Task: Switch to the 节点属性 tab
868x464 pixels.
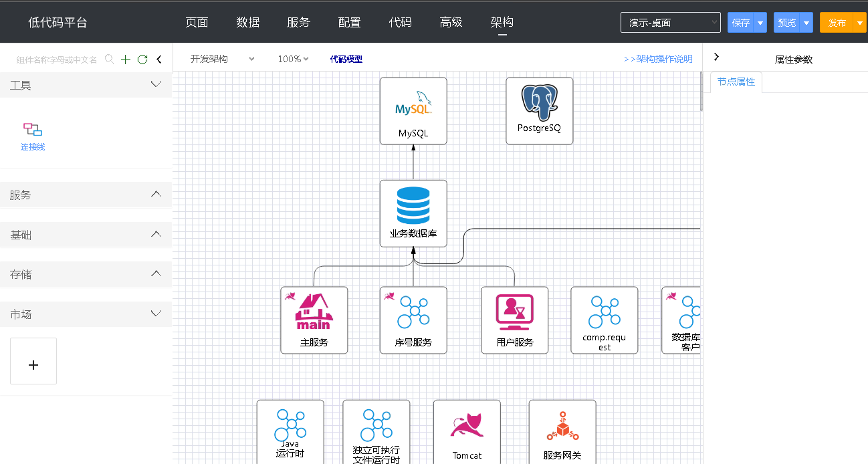Action: pyautogui.click(x=736, y=82)
